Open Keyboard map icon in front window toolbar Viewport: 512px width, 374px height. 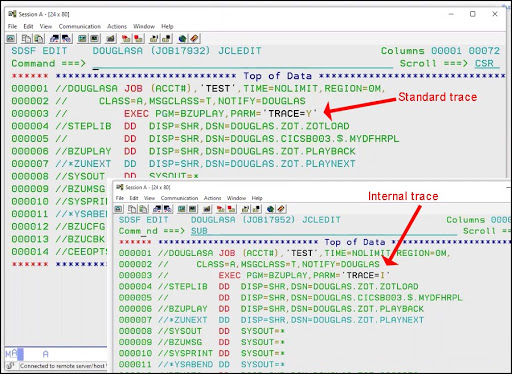click(x=207, y=209)
